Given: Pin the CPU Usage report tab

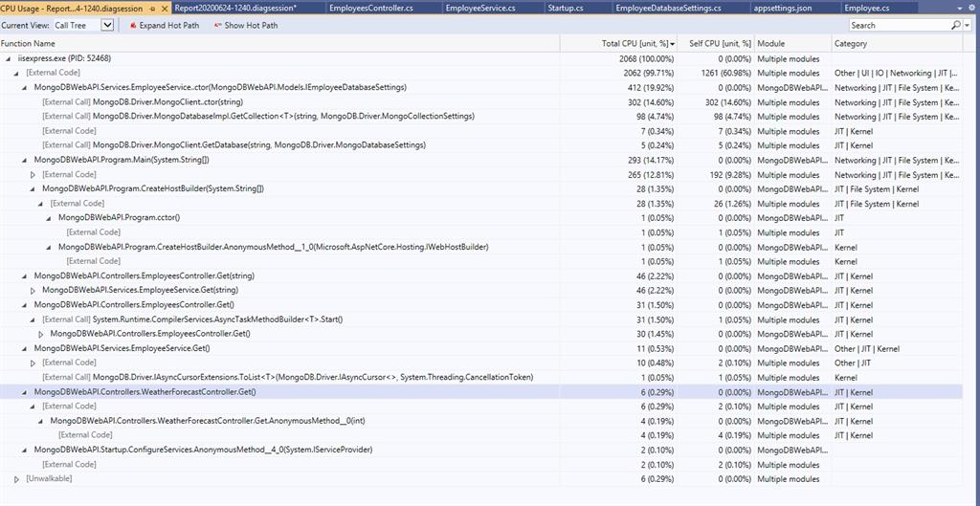Looking at the screenshot, I should point(154,8).
